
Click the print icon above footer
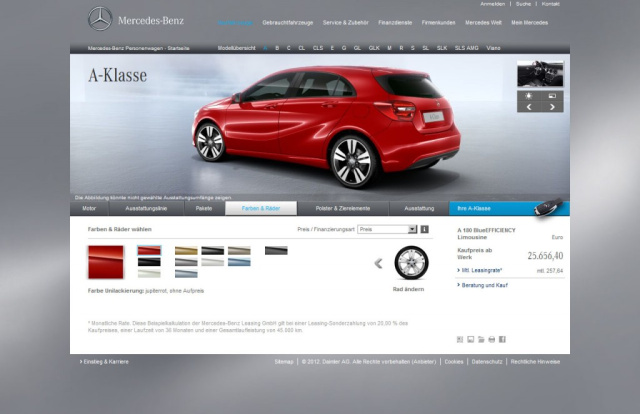(x=491, y=340)
